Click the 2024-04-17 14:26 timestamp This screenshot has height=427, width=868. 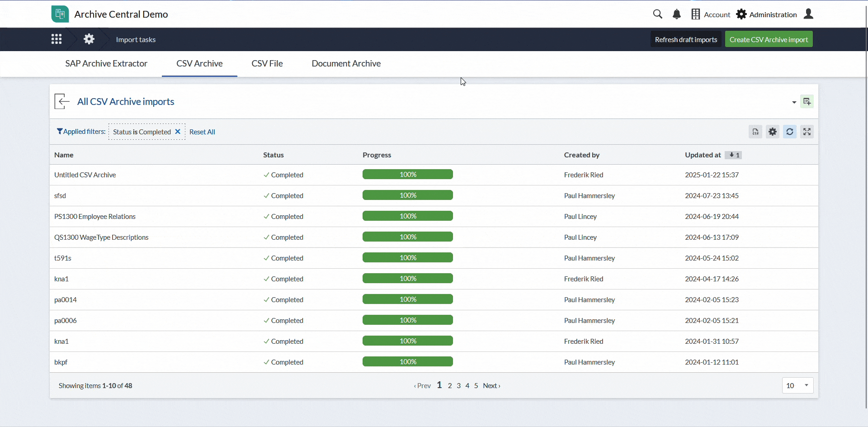(x=712, y=279)
